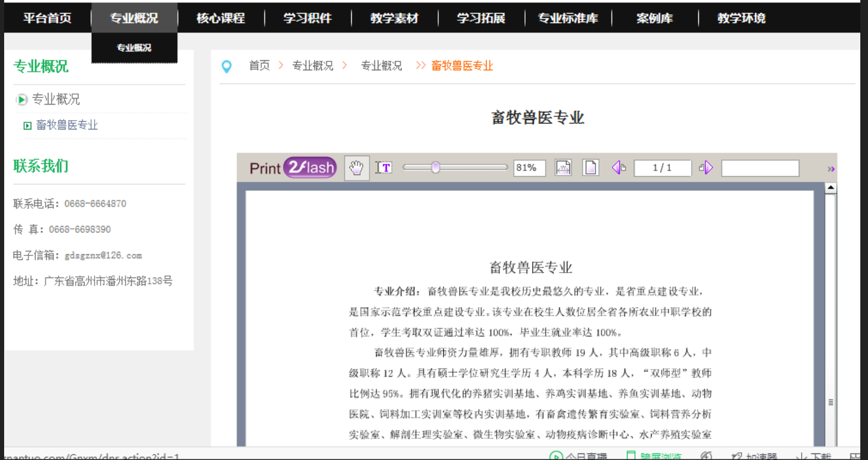The height and width of the screenshot is (460, 868).
Task: Click the green play icon beside 专业概况
Action: coord(22,100)
